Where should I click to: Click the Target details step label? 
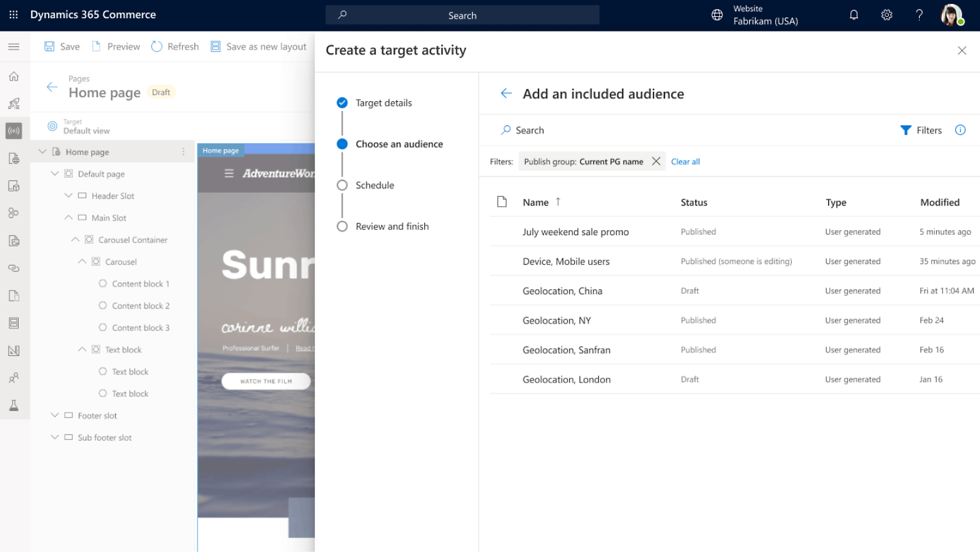384,103
